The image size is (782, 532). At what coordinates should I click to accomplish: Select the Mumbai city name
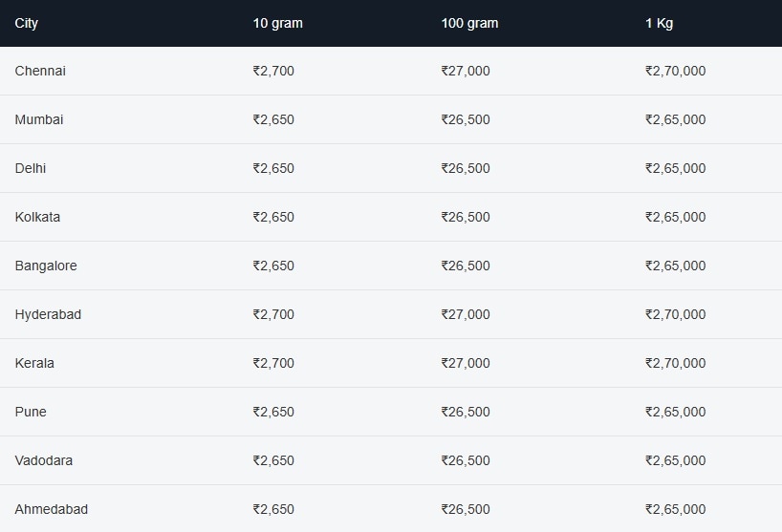(39, 119)
